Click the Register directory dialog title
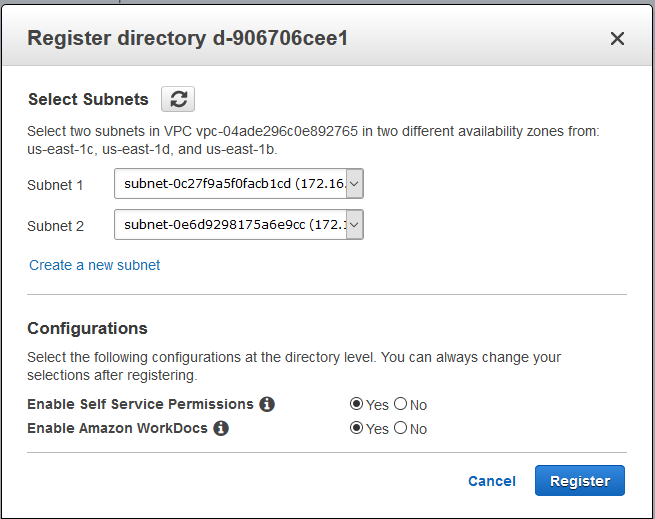This screenshot has height=519, width=655. click(187, 39)
